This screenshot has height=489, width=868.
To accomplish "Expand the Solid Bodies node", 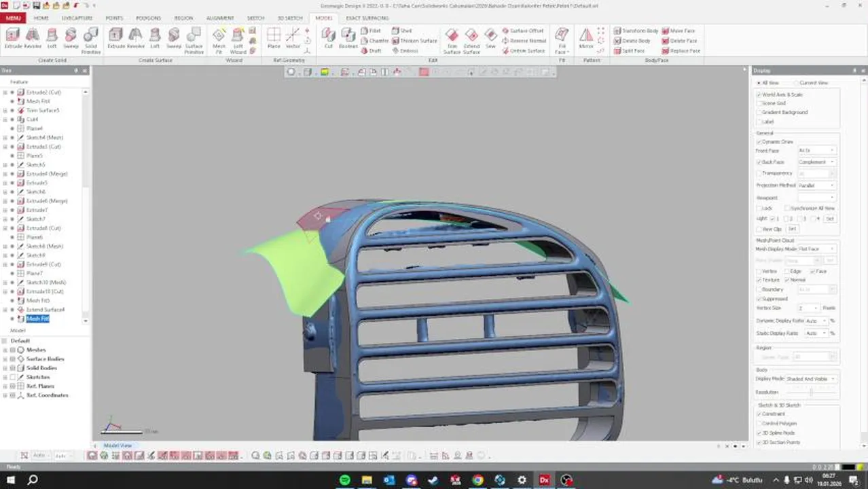I will click(5, 368).
